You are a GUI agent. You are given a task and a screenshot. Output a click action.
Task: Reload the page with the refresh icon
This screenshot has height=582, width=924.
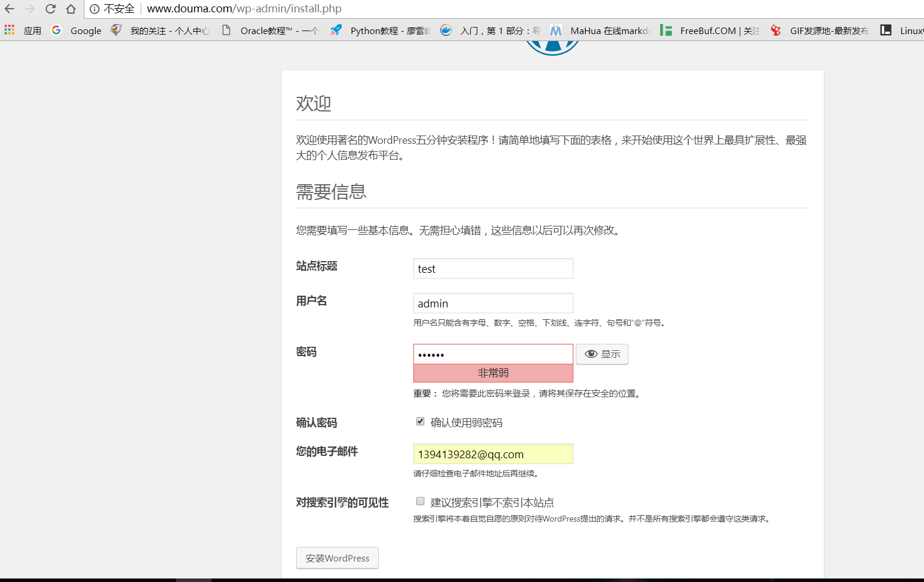50,9
